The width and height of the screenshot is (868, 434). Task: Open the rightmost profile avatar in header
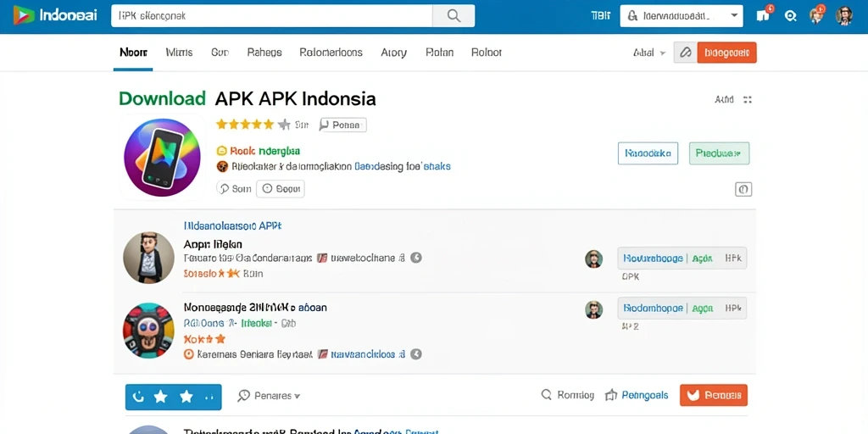tap(844, 16)
